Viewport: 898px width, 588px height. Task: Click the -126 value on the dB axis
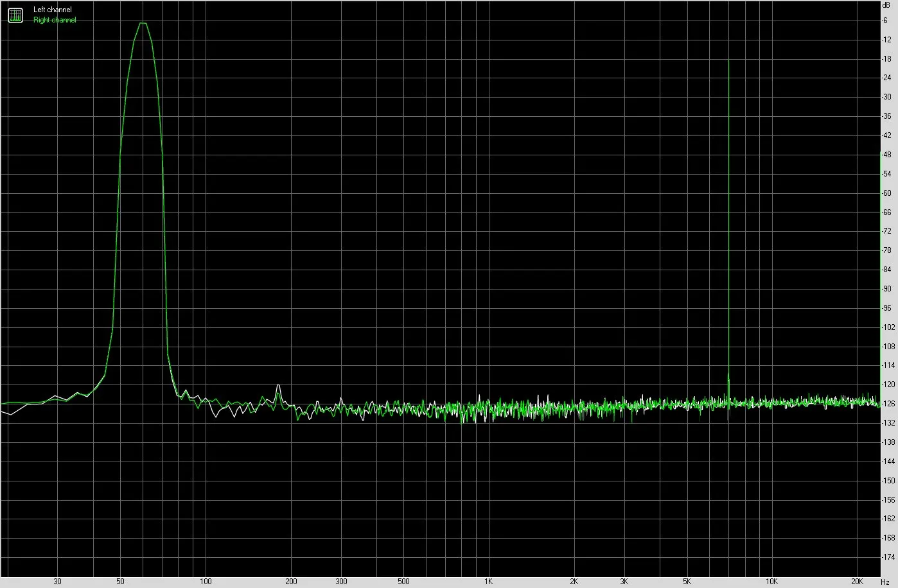click(x=888, y=404)
